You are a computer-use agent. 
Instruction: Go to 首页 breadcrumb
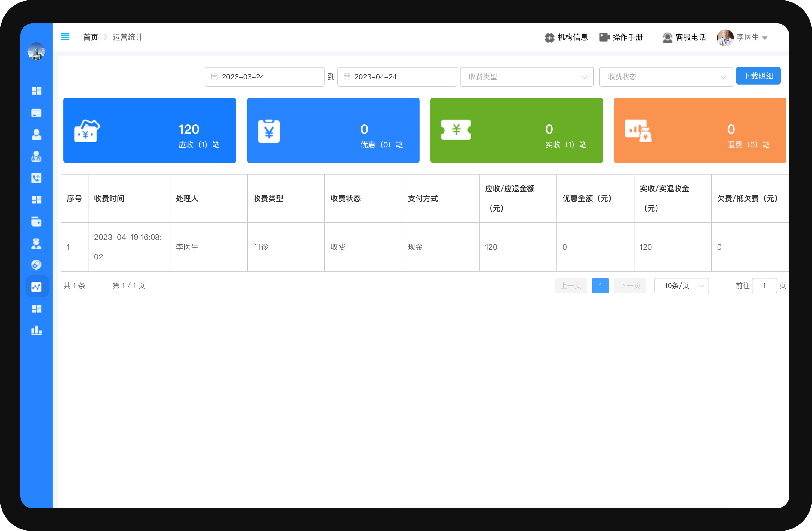[91, 37]
